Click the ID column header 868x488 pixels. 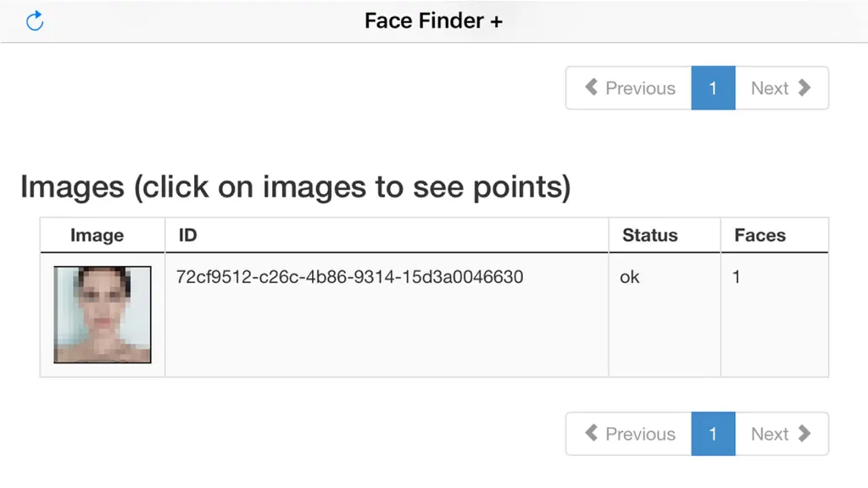click(x=187, y=236)
